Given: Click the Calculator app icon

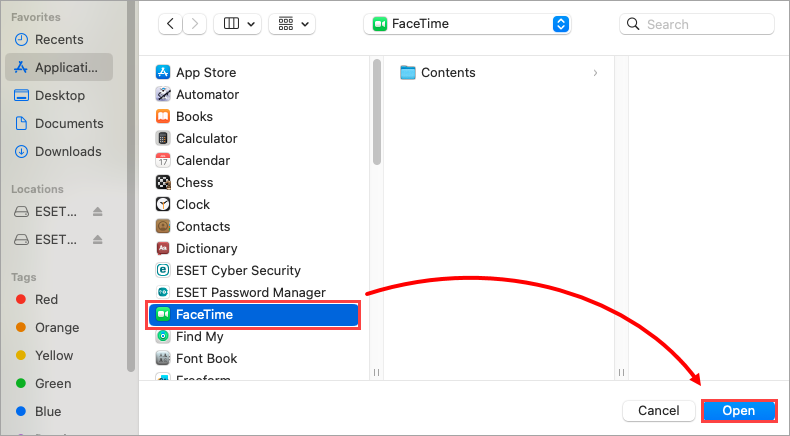Looking at the screenshot, I should click(x=163, y=138).
